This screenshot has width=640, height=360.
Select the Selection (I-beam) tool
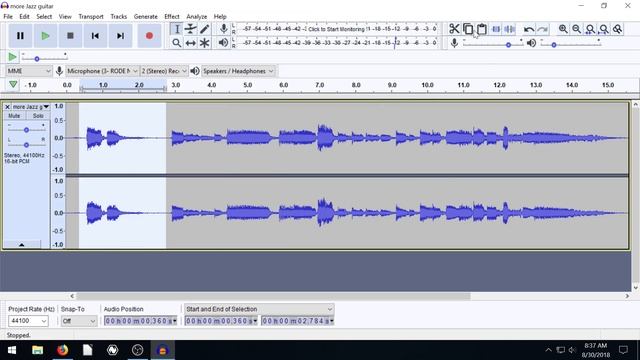(x=177, y=29)
